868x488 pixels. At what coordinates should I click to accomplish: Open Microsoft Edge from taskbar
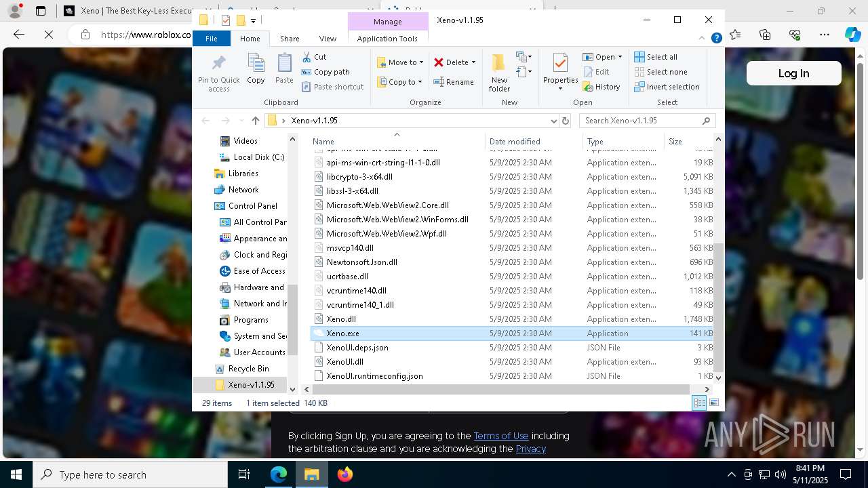coord(279,474)
